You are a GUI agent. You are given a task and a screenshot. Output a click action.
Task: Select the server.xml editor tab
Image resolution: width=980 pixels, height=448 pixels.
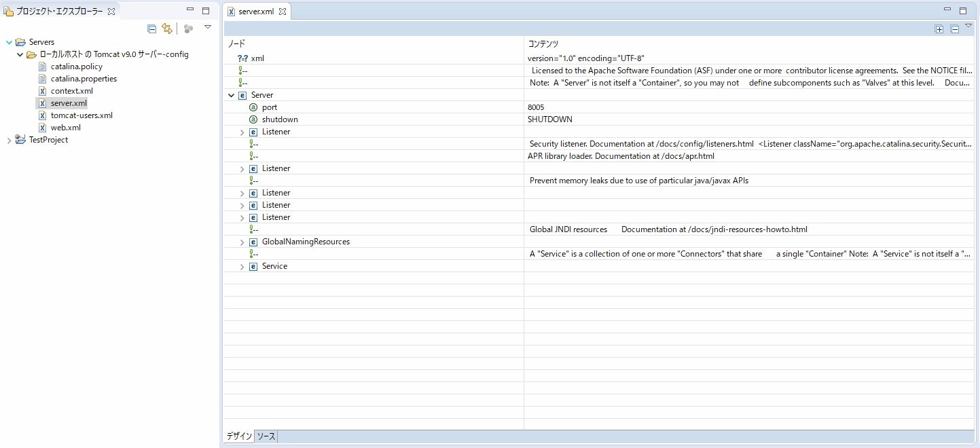[x=257, y=12]
